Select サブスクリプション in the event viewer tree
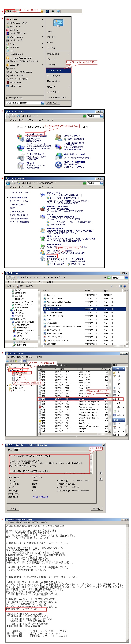Screen dimensions: 131x644 coord(18,390)
